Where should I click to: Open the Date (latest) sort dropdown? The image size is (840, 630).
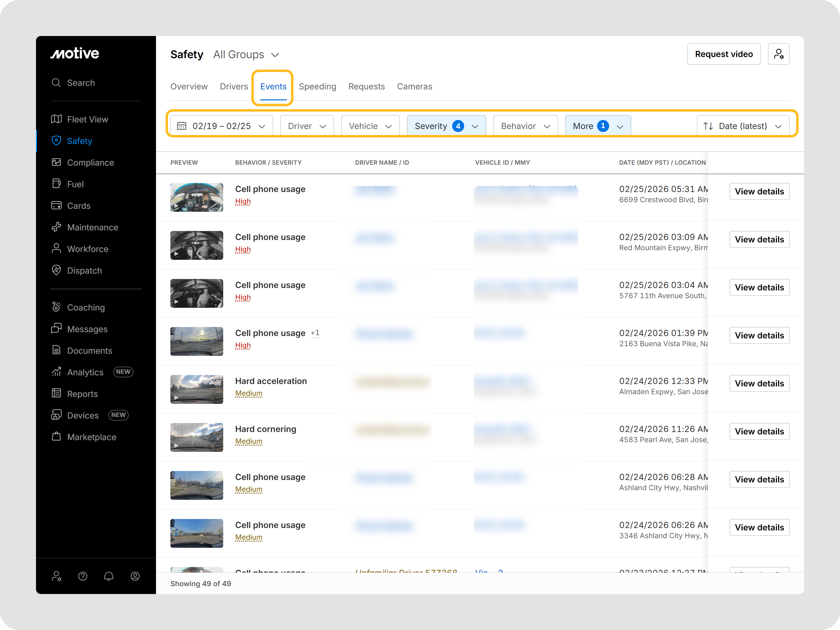tap(742, 126)
